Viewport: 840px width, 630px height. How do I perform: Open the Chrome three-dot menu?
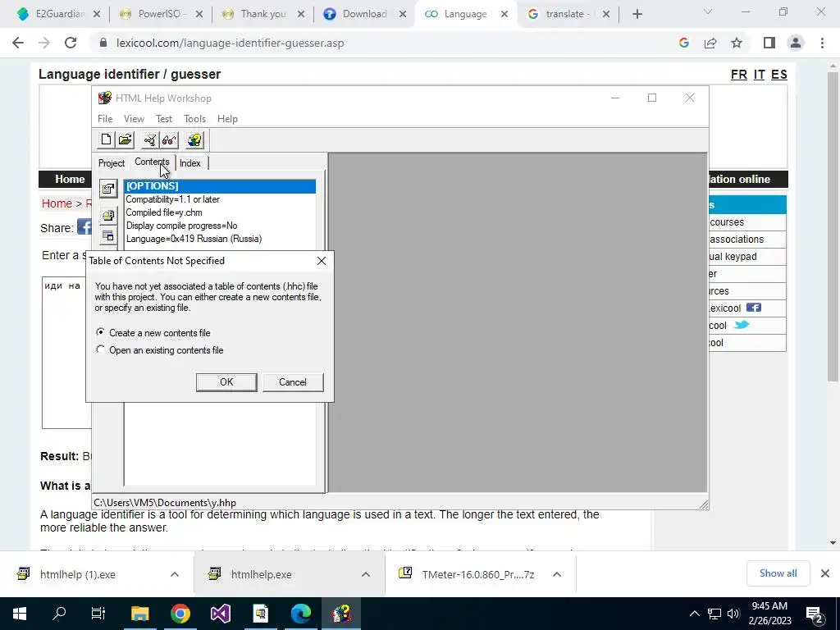822,43
